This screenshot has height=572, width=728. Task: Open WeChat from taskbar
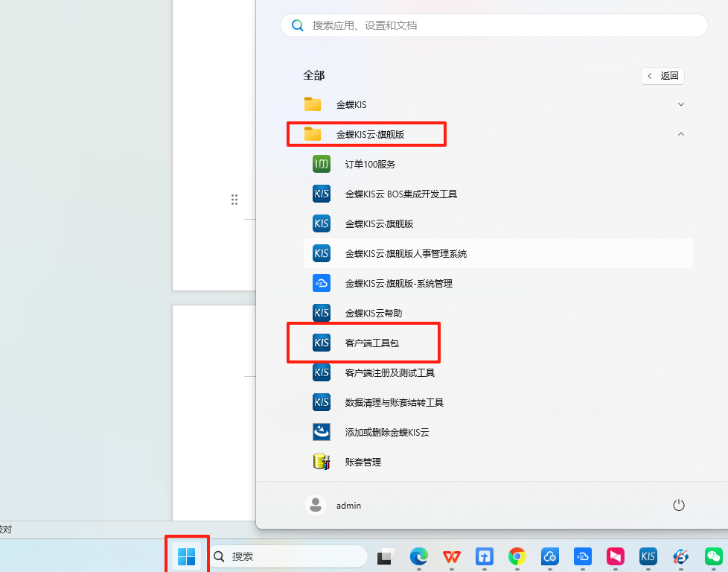pos(714,556)
